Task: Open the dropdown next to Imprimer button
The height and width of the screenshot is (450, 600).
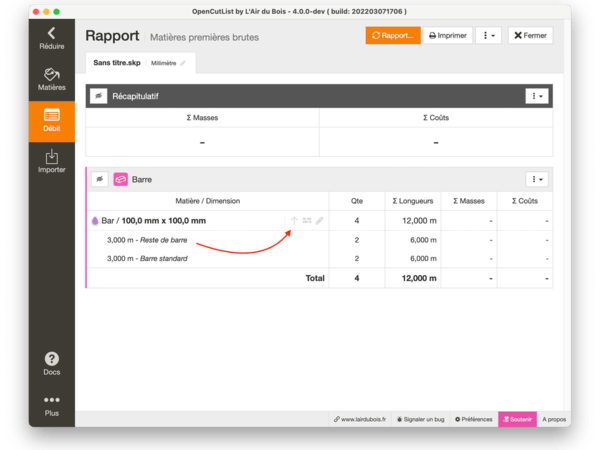Action: click(x=487, y=35)
